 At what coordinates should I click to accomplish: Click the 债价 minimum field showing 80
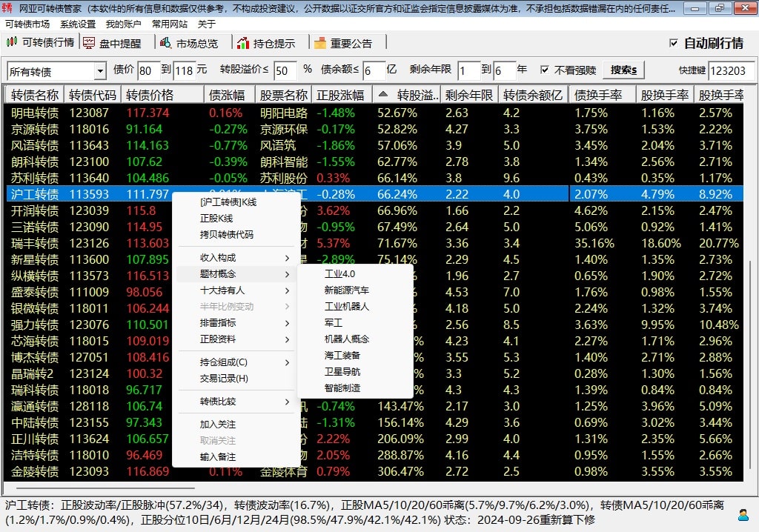click(x=149, y=70)
